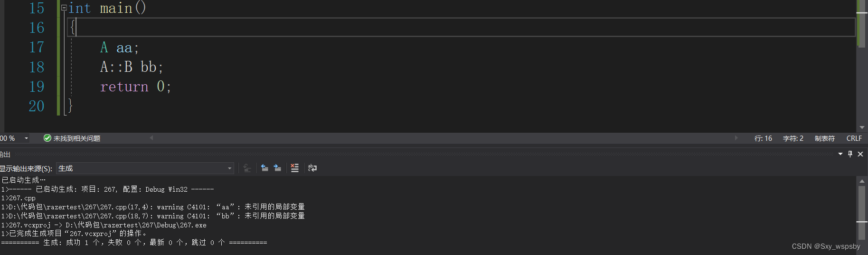Open the output window position dropdown arrow

840,154
